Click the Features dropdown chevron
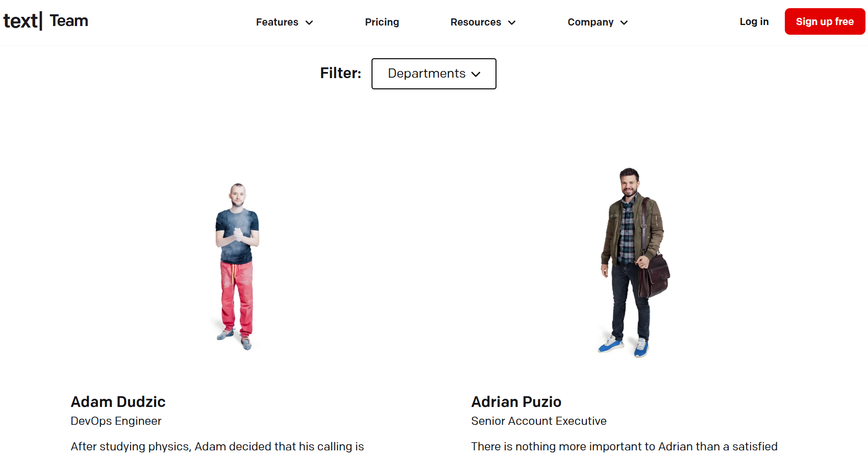 tap(310, 22)
